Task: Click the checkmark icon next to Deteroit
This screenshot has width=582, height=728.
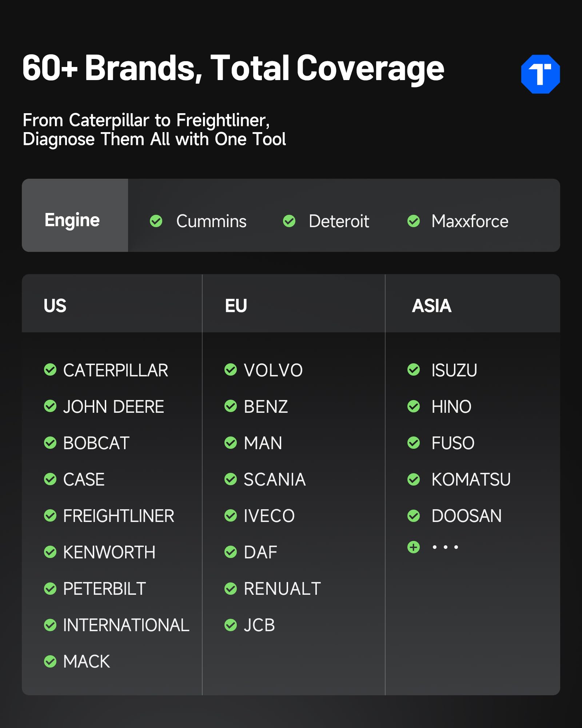Action: pos(289,221)
